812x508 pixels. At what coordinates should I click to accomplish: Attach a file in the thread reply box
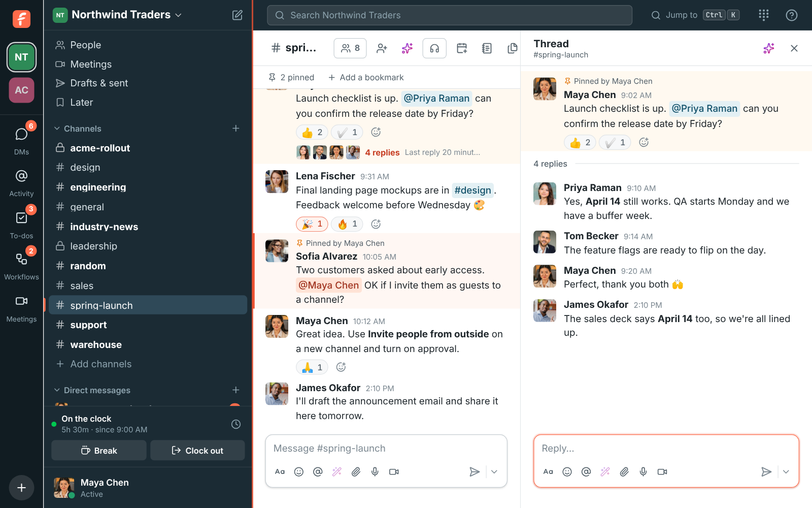[x=624, y=472]
